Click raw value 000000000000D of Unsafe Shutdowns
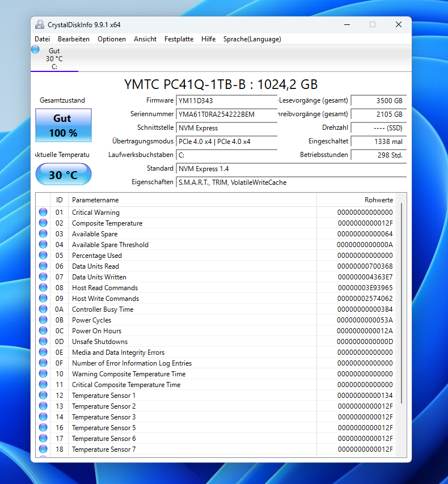This screenshot has width=448, height=484. point(365,341)
